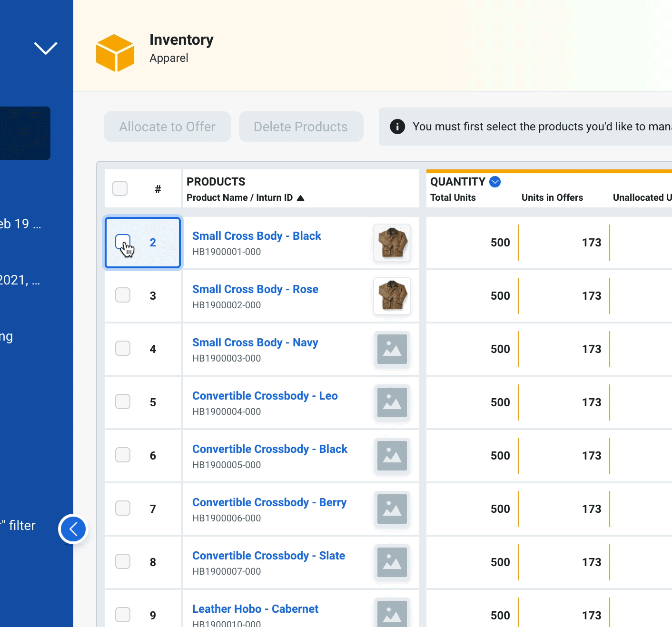The height and width of the screenshot is (627, 672).
Task: Click the orange Inventory box icon
Action: pos(115,53)
